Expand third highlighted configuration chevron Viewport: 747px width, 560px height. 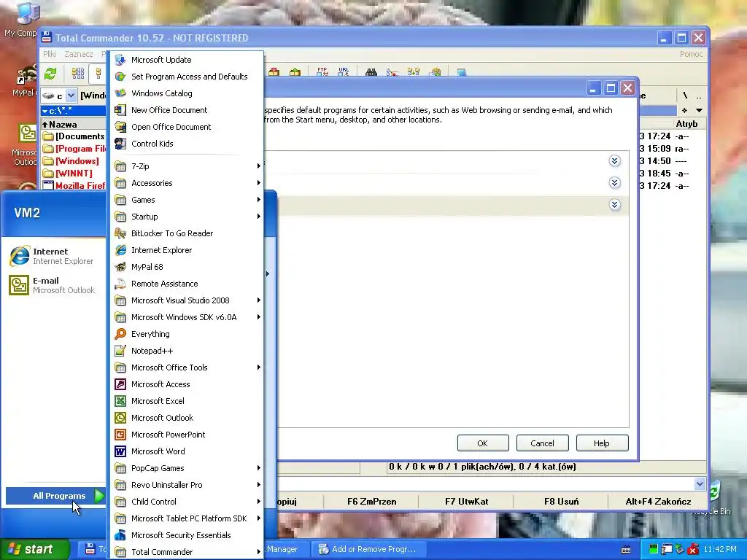pos(614,205)
